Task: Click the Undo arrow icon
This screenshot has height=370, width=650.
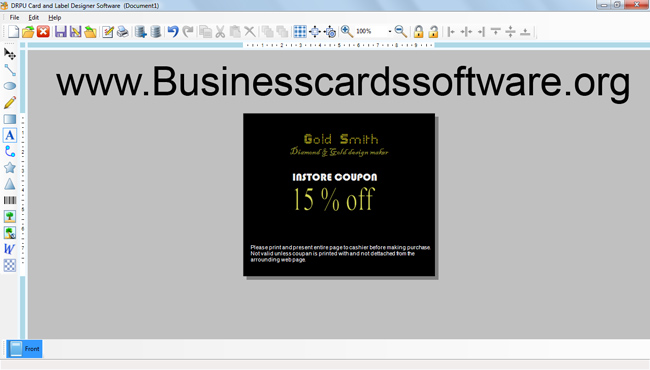Action: coord(173,31)
